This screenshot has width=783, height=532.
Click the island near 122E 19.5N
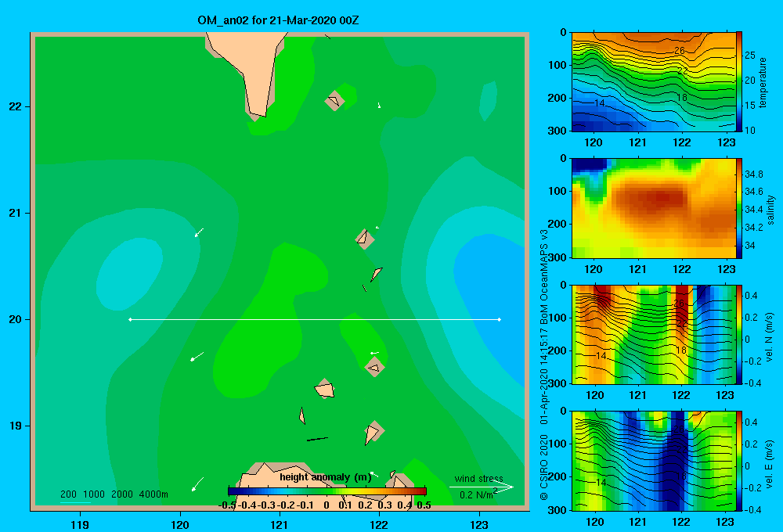[x=375, y=367]
